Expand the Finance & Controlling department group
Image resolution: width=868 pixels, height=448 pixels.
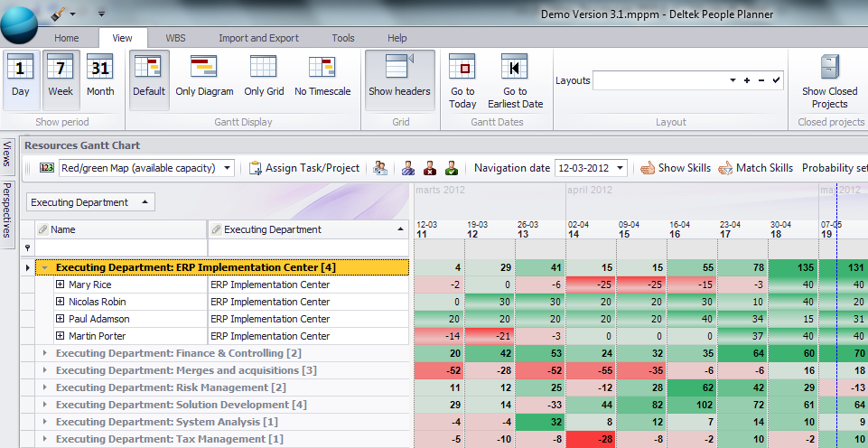(x=44, y=353)
